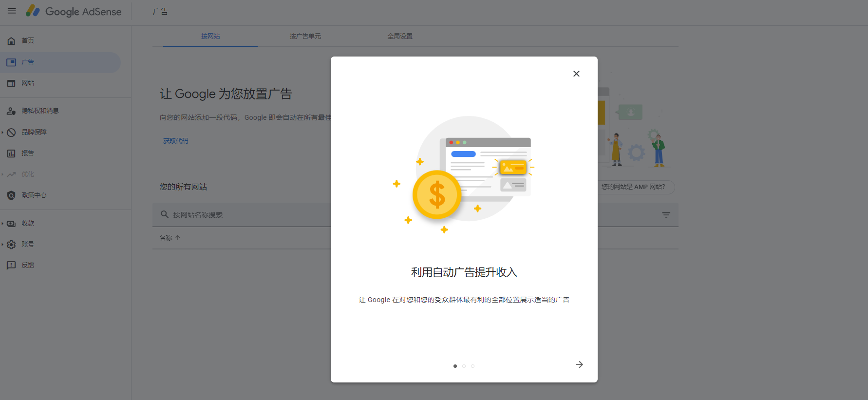Select the third carousel dot

472,366
